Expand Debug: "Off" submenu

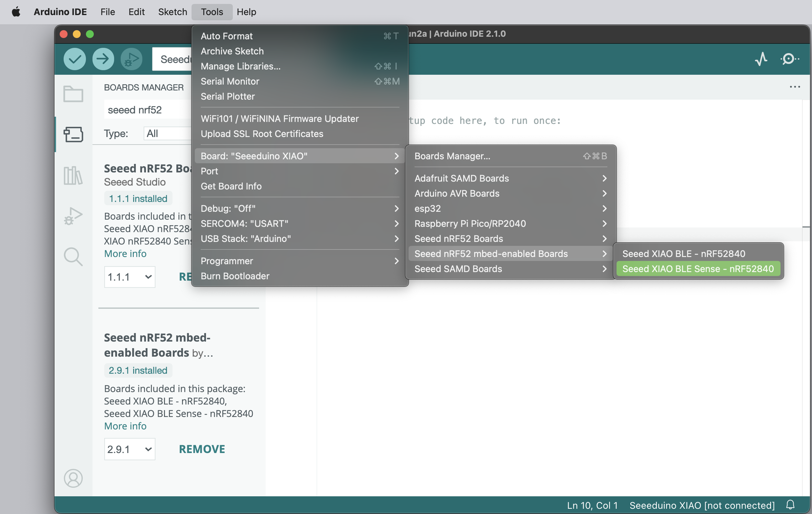(x=300, y=208)
